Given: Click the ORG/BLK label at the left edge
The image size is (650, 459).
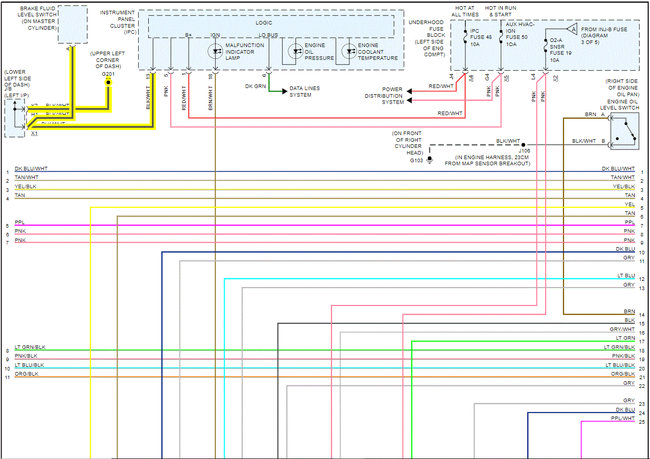Looking at the screenshot, I should pos(27,374).
